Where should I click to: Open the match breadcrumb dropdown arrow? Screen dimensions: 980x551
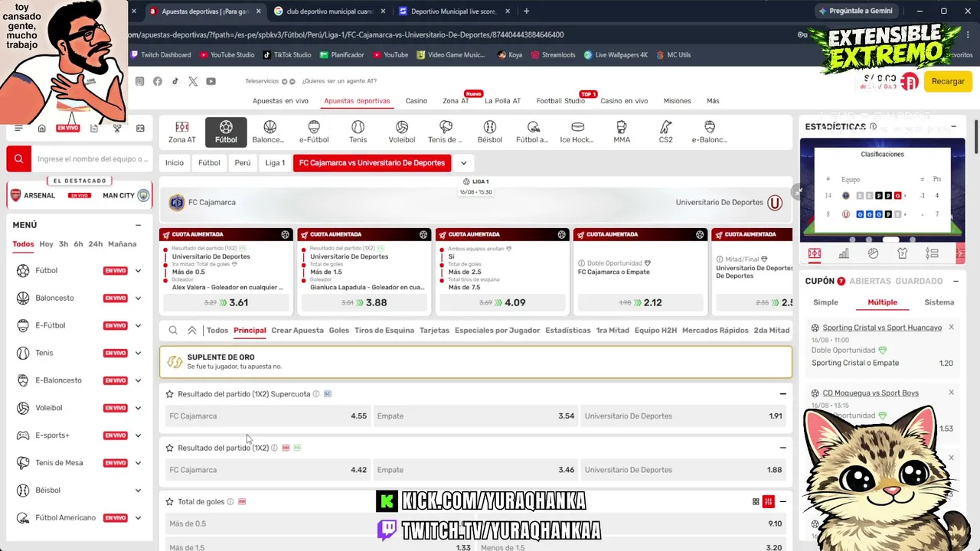click(x=463, y=163)
